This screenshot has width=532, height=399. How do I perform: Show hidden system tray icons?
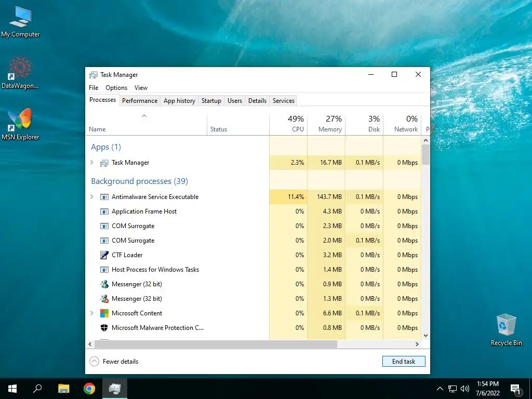tap(440, 389)
